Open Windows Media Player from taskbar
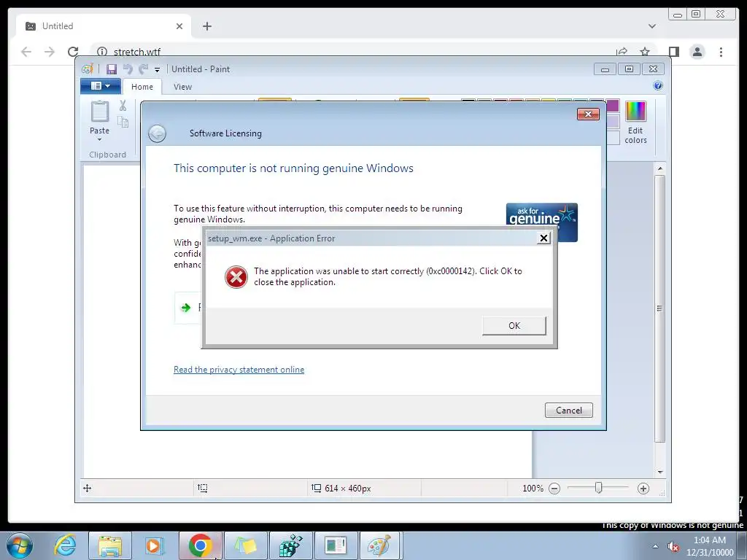 click(x=154, y=545)
